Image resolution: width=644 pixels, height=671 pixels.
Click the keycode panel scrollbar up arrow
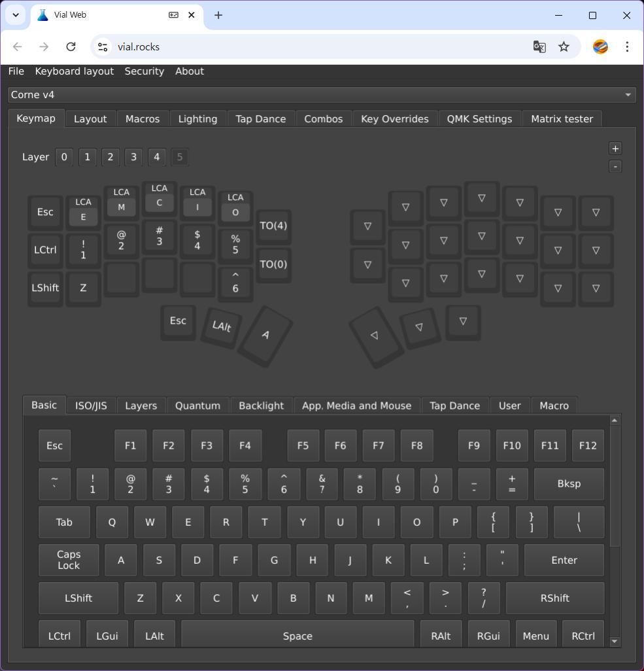pyautogui.click(x=615, y=421)
